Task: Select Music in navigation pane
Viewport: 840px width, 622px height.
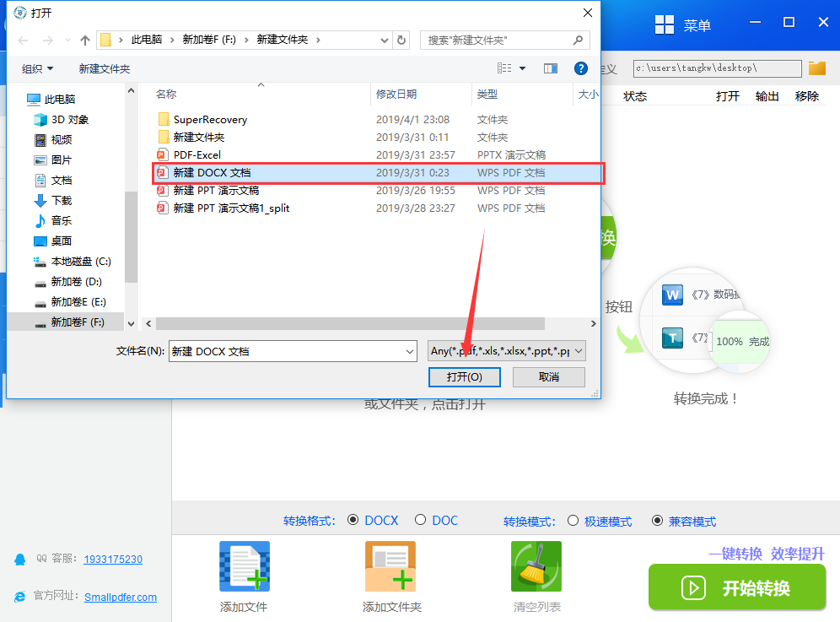Action: (62, 220)
